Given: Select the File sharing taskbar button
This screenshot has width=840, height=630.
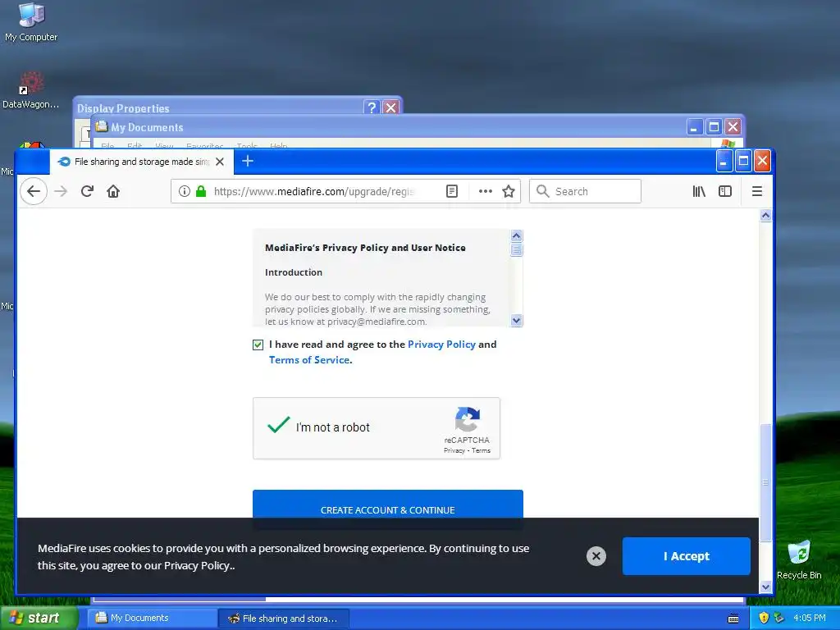Looking at the screenshot, I should coord(283,619).
